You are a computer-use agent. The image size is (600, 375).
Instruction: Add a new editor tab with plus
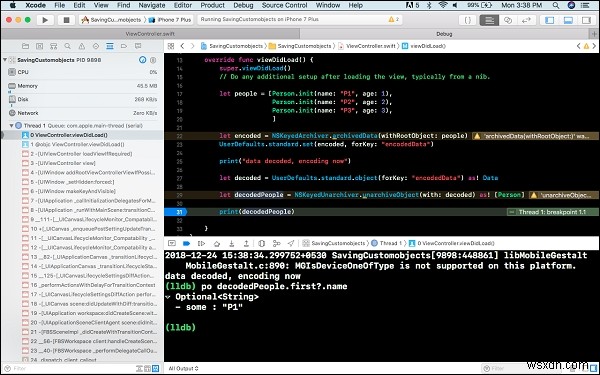pos(594,34)
